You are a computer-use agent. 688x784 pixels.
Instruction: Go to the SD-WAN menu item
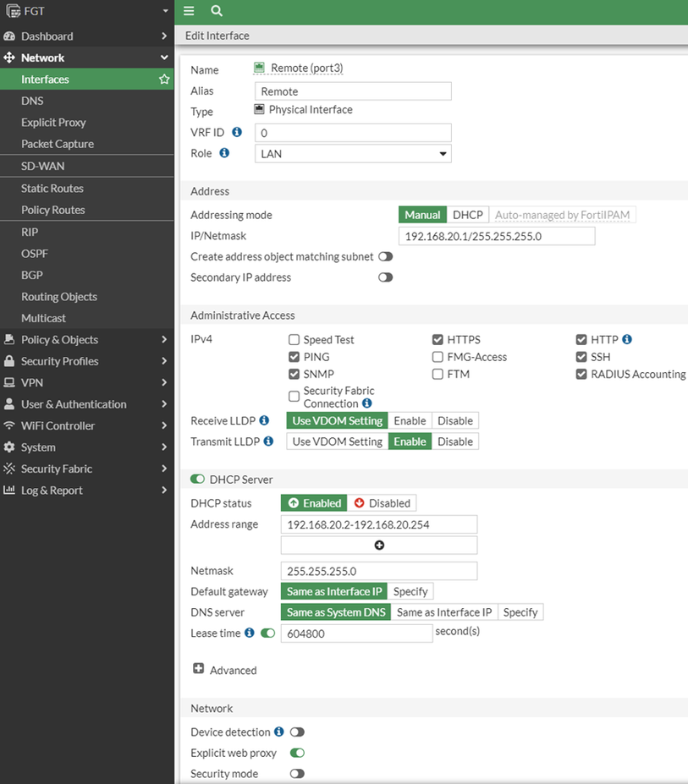tap(42, 167)
